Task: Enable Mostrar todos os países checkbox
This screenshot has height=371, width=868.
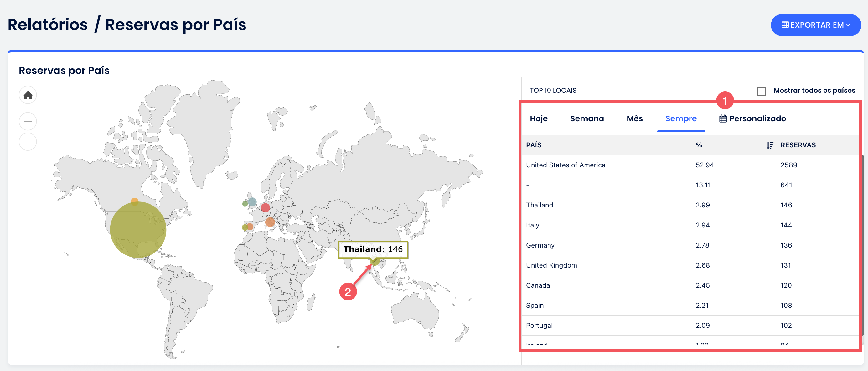Action: pos(761,91)
